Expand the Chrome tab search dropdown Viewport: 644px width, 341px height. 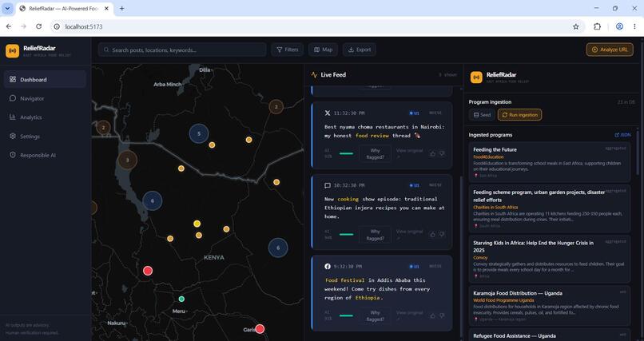click(x=7, y=8)
